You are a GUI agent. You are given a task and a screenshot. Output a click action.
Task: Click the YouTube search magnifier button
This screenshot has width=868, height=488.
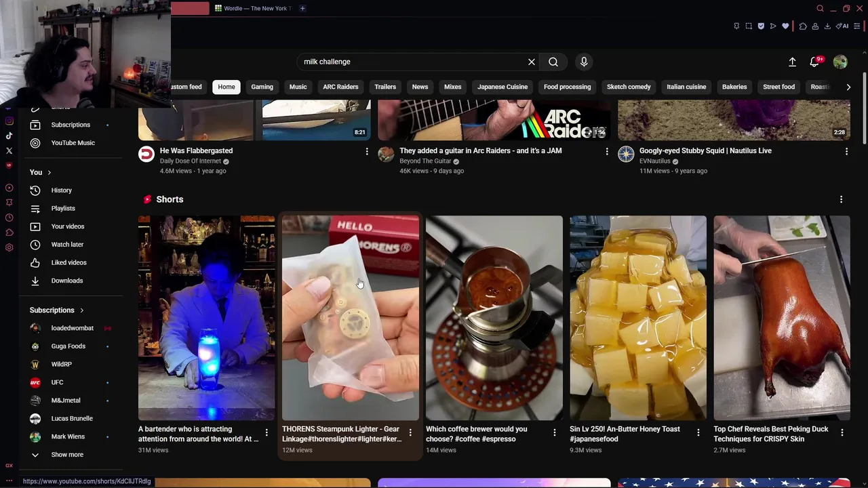click(x=553, y=62)
